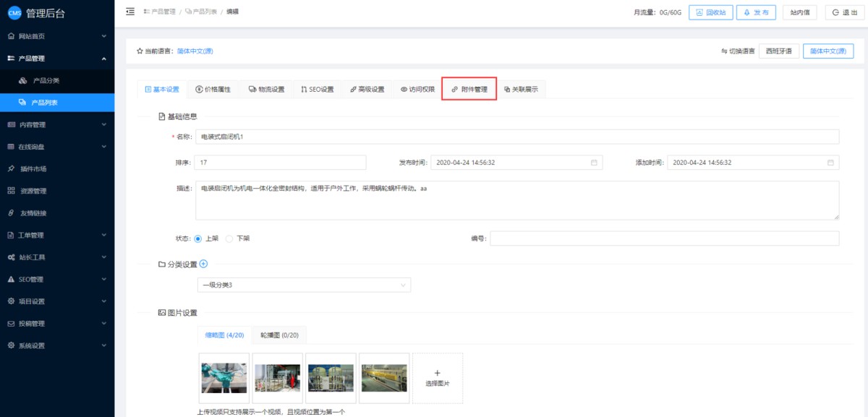Click the sidebar collapse hamburger icon

tap(130, 12)
